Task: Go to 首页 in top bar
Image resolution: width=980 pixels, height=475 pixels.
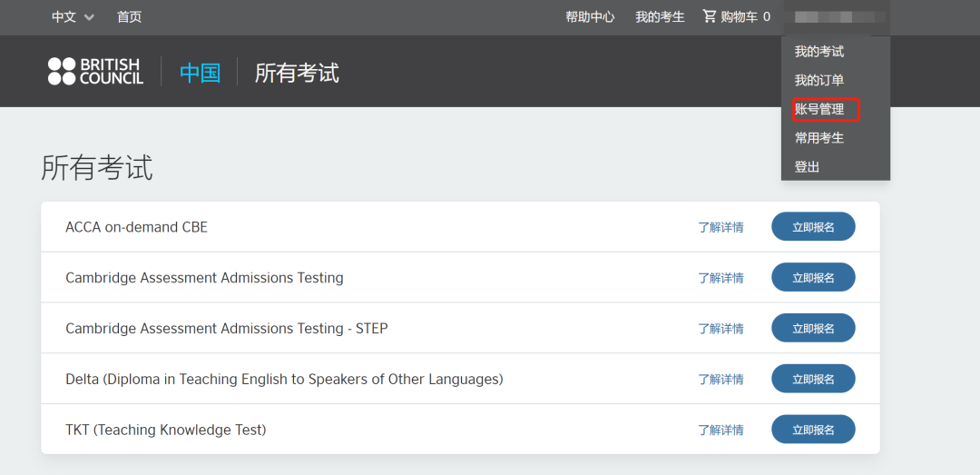Action: [130, 17]
